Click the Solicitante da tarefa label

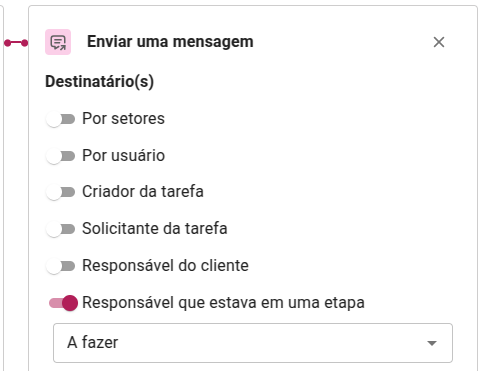point(155,229)
